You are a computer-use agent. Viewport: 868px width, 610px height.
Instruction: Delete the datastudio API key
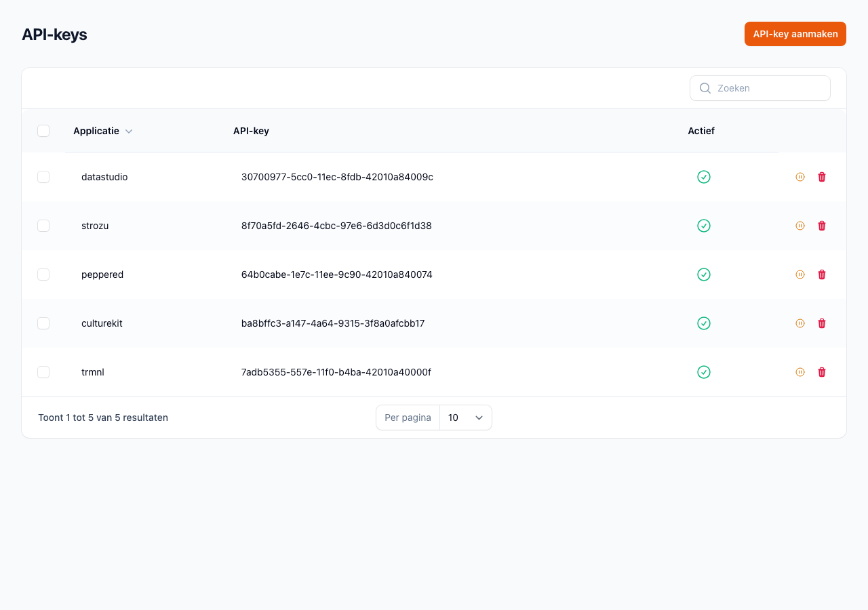[x=822, y=177]
